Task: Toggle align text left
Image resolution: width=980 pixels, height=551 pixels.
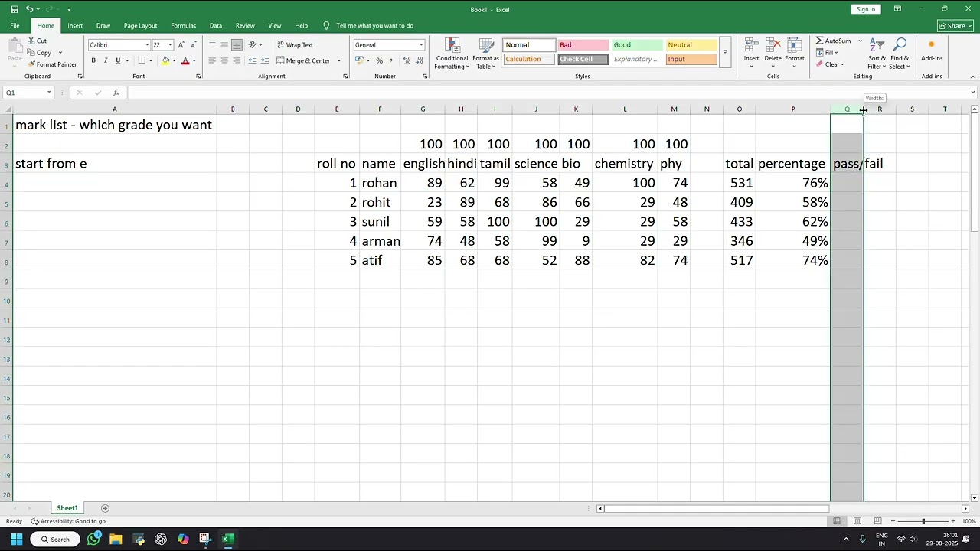Action: point(213,60)
